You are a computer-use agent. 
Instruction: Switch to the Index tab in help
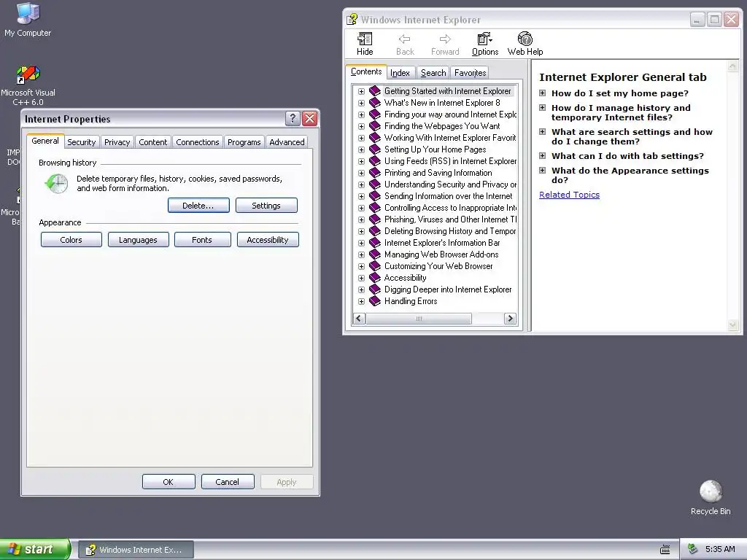(x=400, y=73)
